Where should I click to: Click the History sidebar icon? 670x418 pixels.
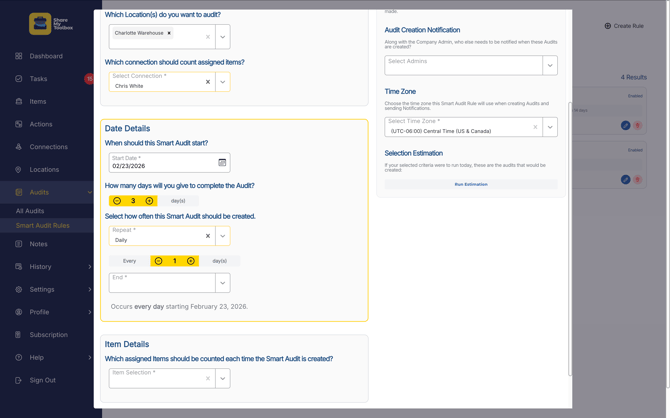tap(18, 267)
